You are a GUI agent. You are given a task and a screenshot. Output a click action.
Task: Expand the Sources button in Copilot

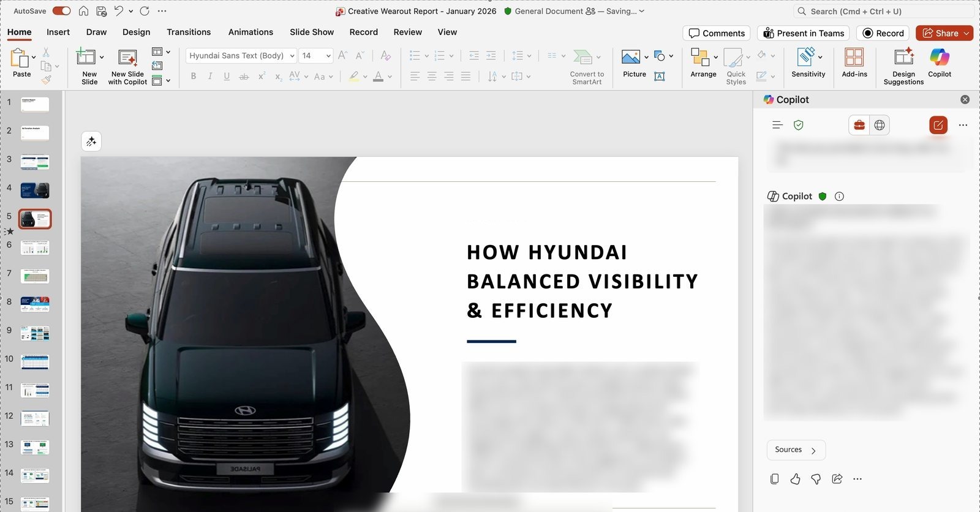[x=796, y=450]
